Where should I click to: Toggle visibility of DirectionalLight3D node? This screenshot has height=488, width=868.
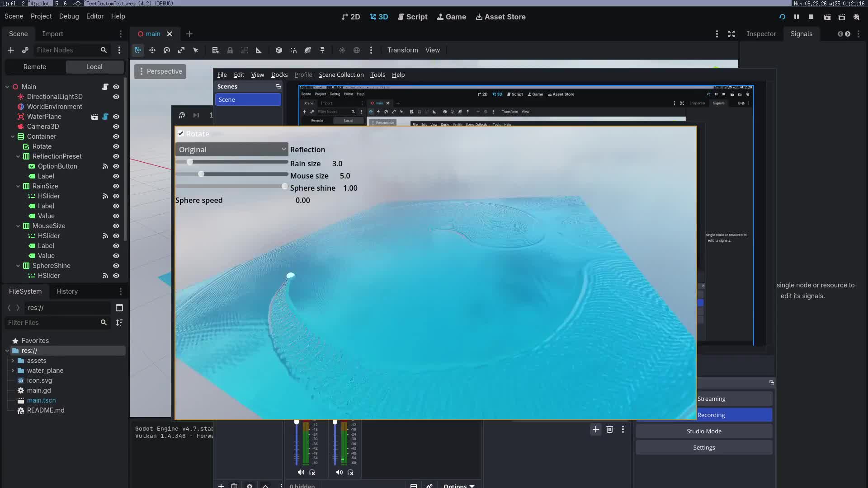click(116, 97)
